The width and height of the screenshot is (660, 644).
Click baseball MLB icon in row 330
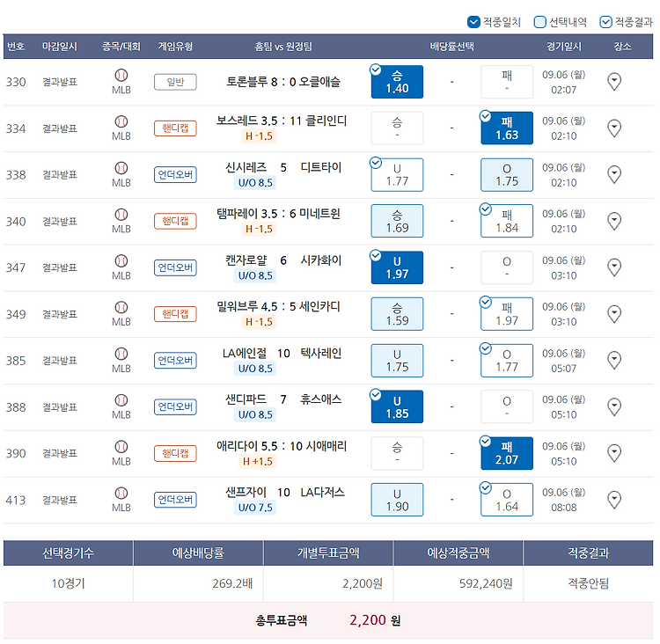[x=121, y=76]
